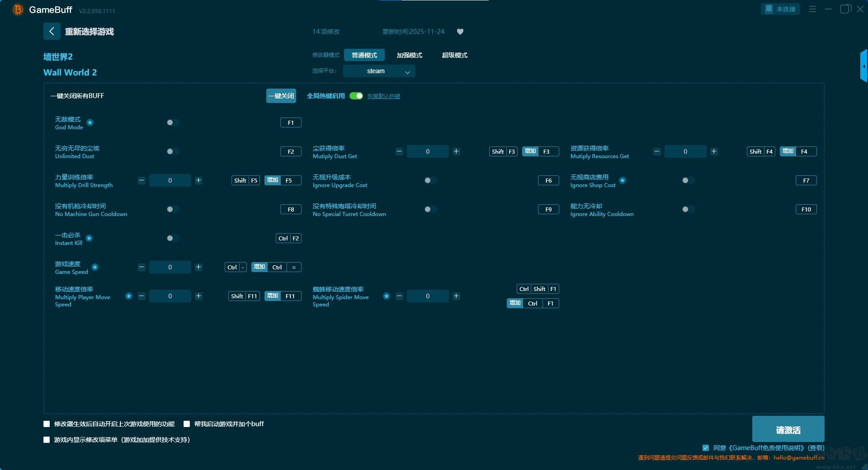Decrease Mutiply Dust Get value

pyautogui.click(x=399, y=151)
